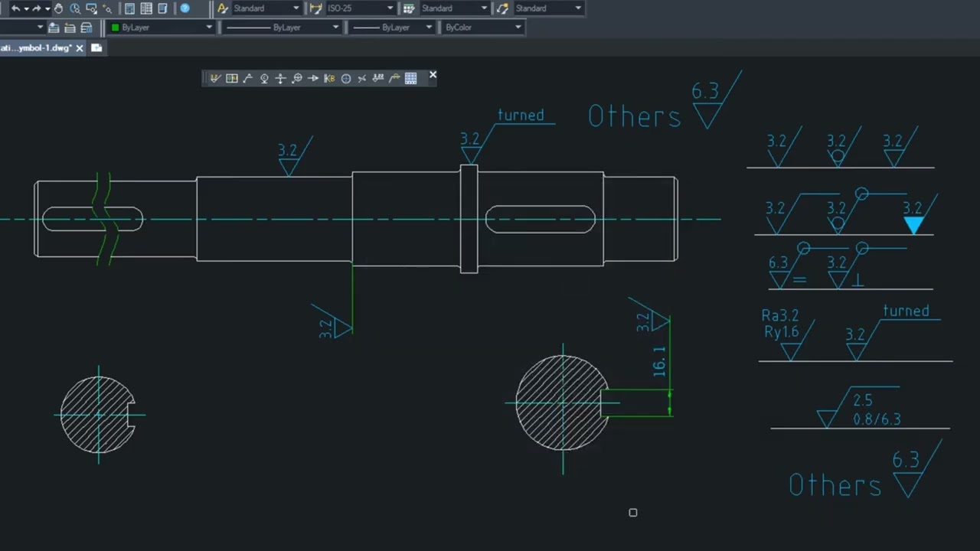980x551 pixels.
Task: Click the Dimension Style icon
Action: coord(316,8)
